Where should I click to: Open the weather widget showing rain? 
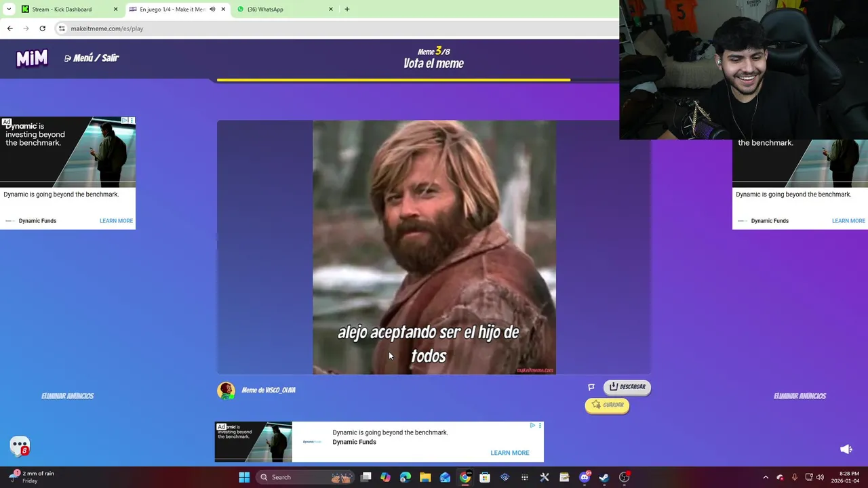33,477
